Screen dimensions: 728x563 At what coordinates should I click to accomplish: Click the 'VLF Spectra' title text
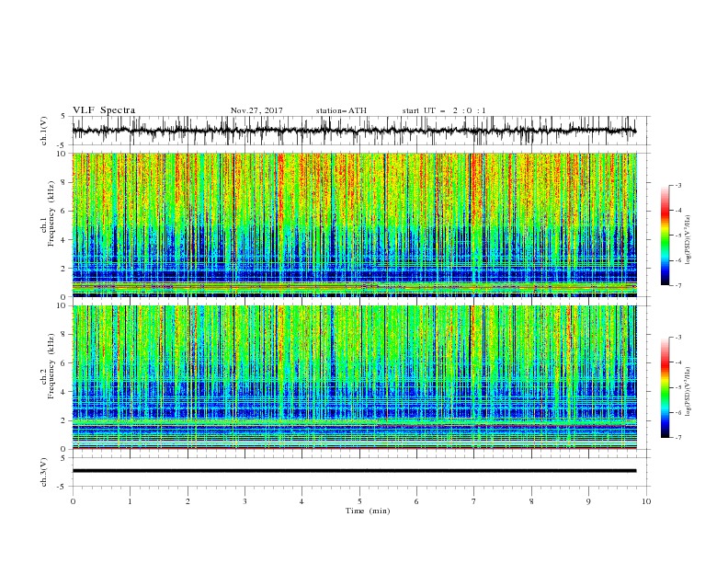click(x=104, y=110)
